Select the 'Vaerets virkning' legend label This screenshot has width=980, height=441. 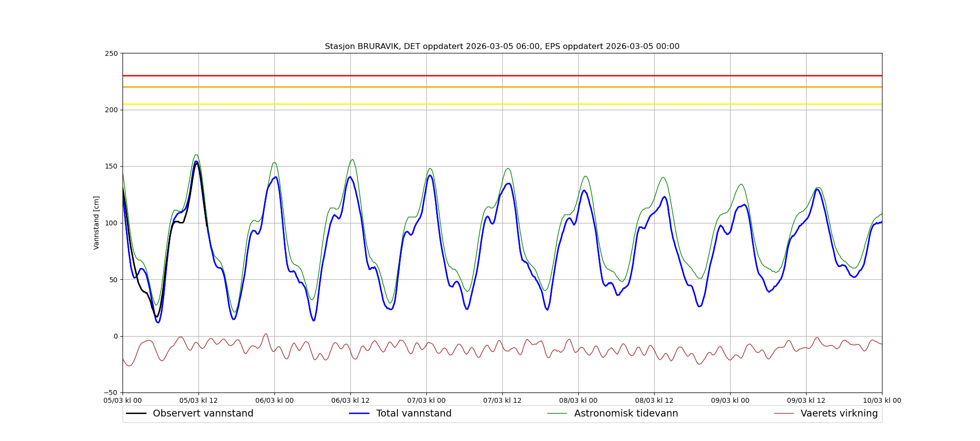(x=839, y=414)
